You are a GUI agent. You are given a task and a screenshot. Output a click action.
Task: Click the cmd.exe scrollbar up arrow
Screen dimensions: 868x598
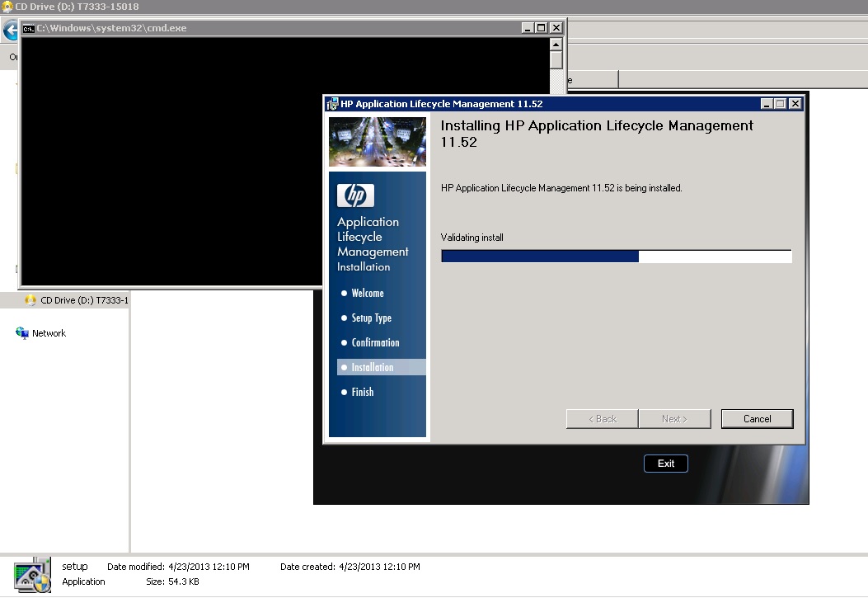pos(556,44)
